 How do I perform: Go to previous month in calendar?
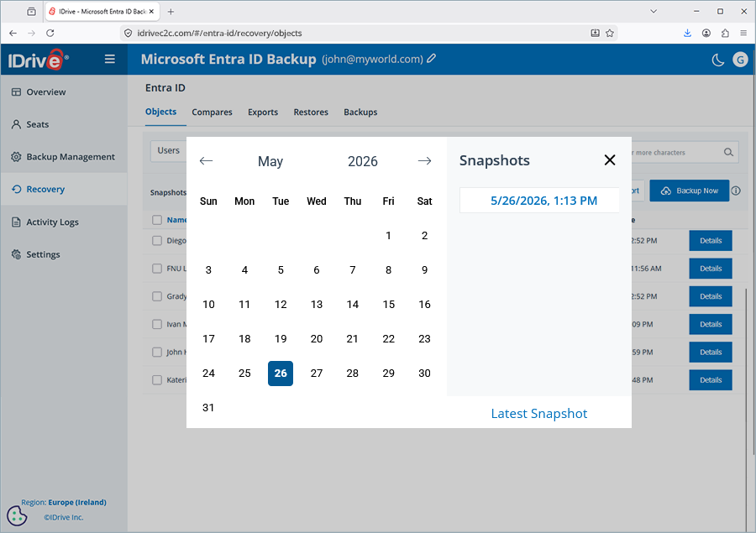[206, 161]
